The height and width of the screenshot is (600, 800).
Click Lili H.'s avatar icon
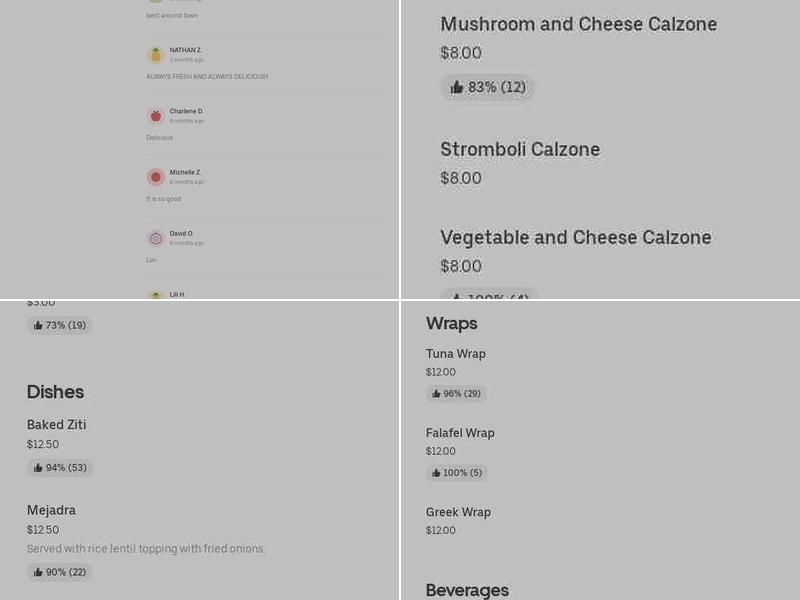(156, 297)
